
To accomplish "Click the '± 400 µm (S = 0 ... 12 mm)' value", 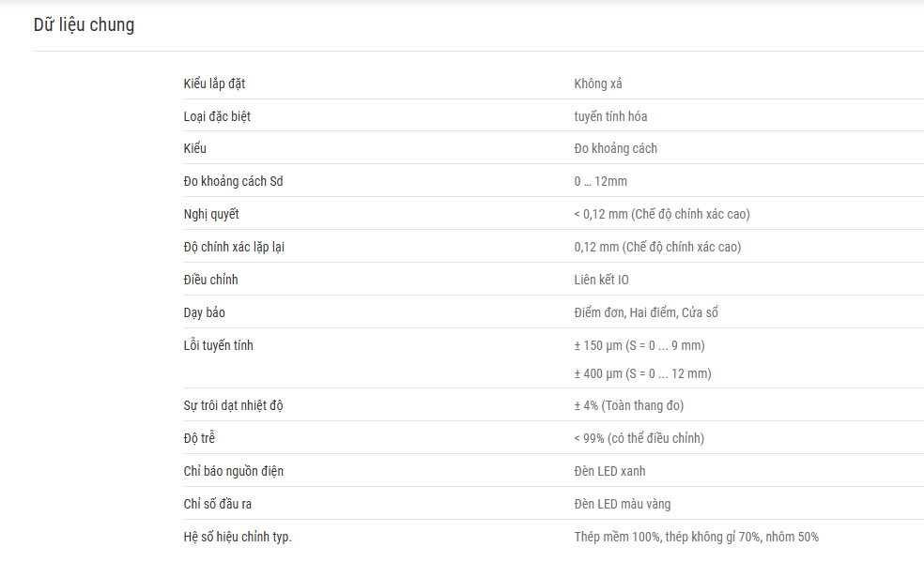I will point(642,373).
